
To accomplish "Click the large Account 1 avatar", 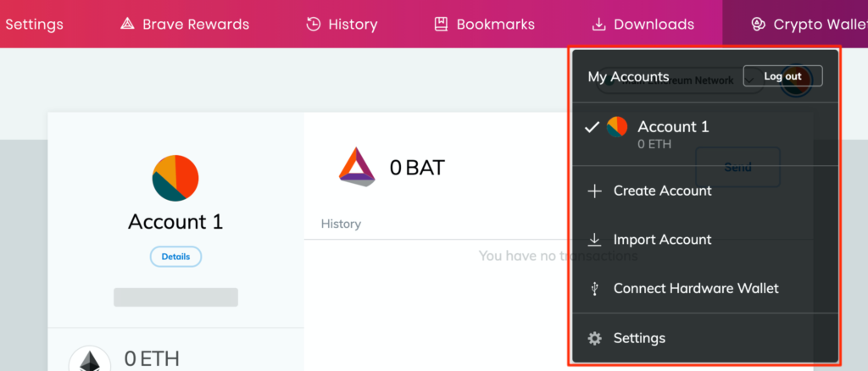I will [175, 178].
